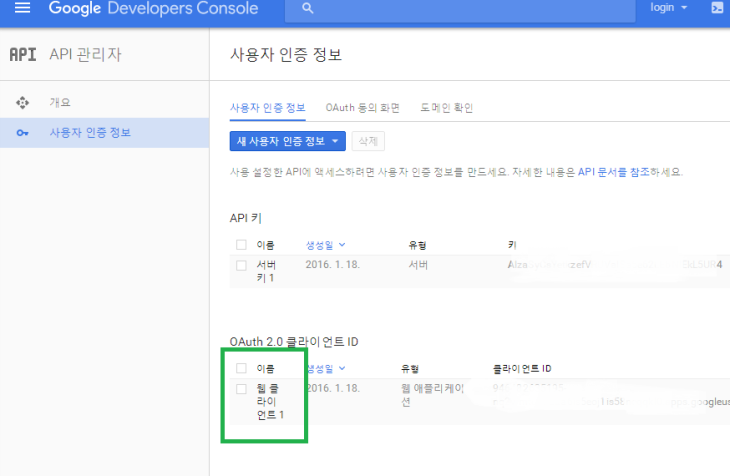Sort OAuth client table by 생성일
730x476 pixels.
tap(326, 368)
